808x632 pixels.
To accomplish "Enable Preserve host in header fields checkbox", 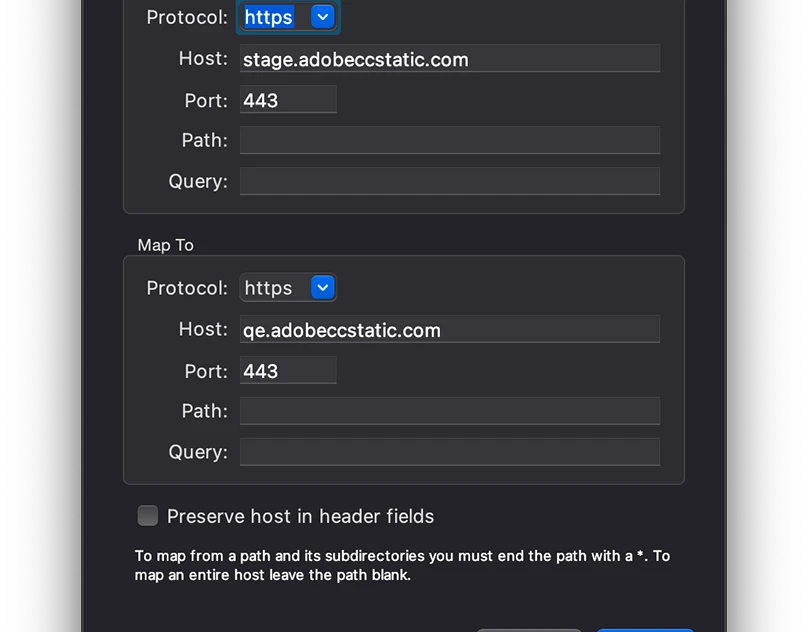I will click(x=148, y=516).
